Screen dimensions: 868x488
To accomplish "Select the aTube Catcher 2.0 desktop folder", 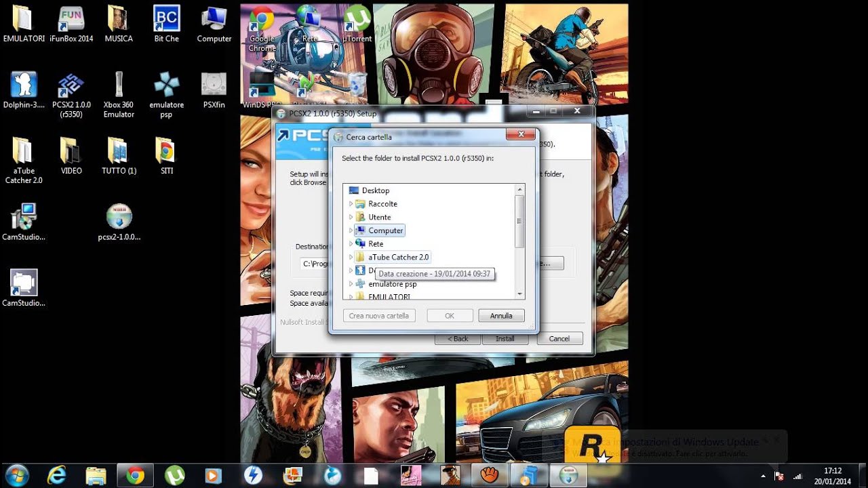I will (24, 161).
